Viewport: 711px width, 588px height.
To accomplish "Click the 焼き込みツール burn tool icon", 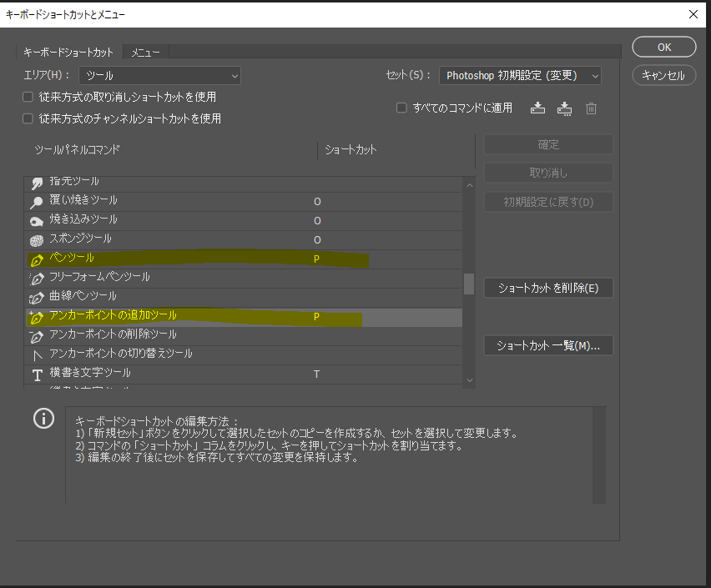I will coord(37,219).
